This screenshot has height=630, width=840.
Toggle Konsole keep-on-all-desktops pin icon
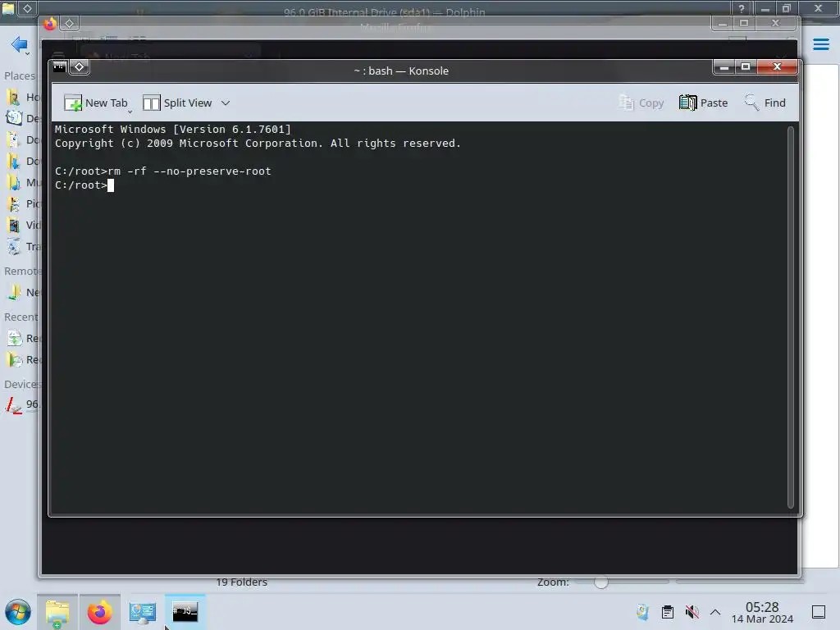pos(80,67)
